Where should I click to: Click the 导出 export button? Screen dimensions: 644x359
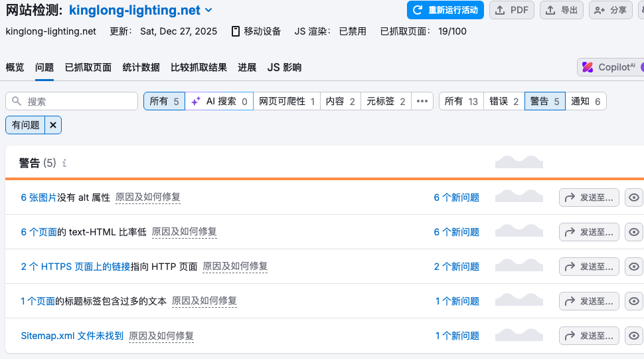(561, 10)
